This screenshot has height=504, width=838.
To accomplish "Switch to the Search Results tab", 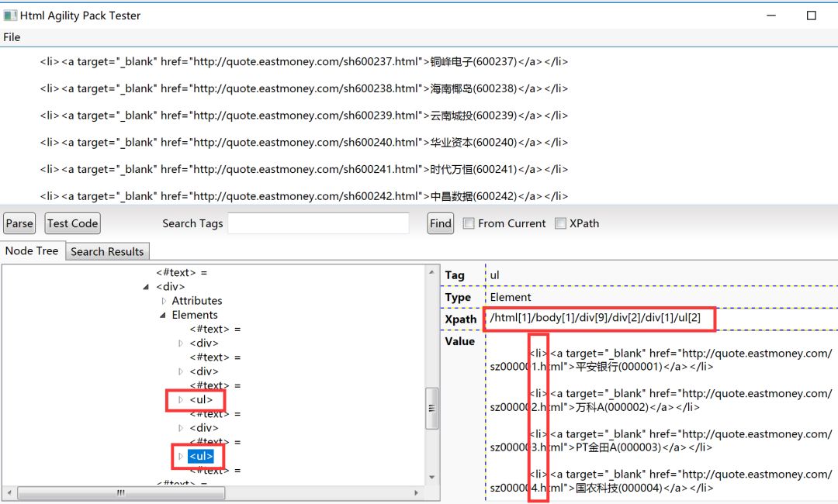I will point(107,251).
